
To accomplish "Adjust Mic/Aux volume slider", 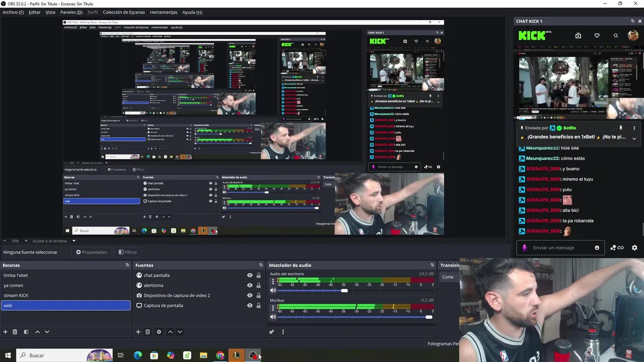I will [429, 317].
